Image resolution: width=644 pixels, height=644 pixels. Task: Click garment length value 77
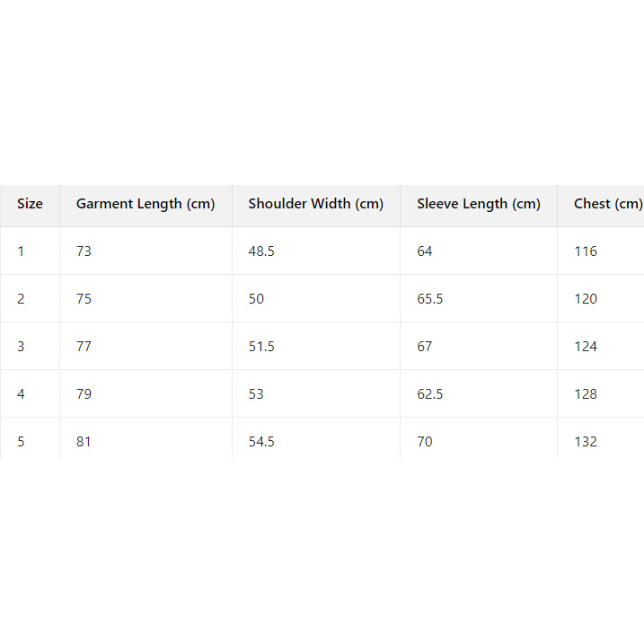(84, 347)
